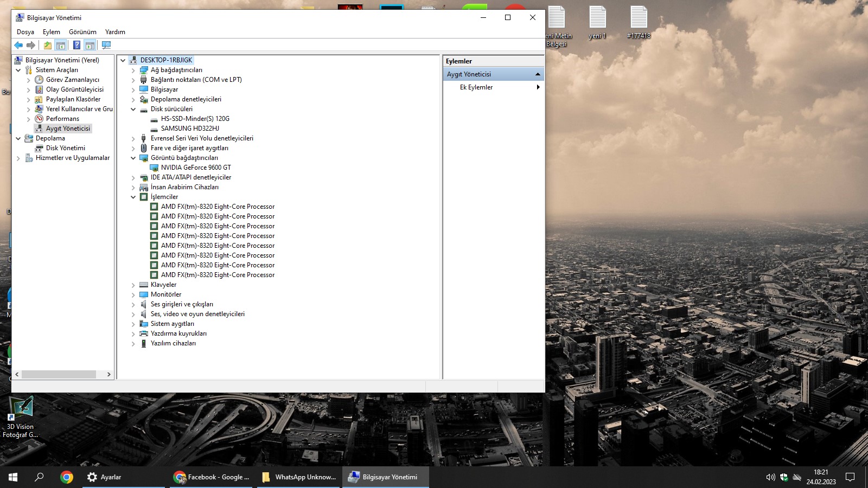The image size is (868, 488).
Task: Open Help via the blue question-mark icon
Action: pyautogui.click(x=77, y=46)
